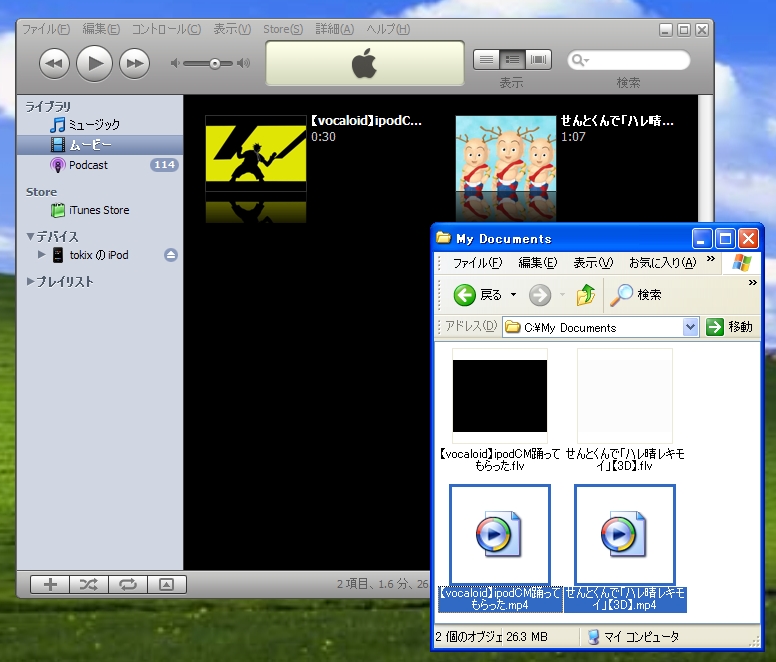Select the vocaloid ipodCM movie thumbnail
This screenshot has width=776, height=662.
tap(256, 153)
